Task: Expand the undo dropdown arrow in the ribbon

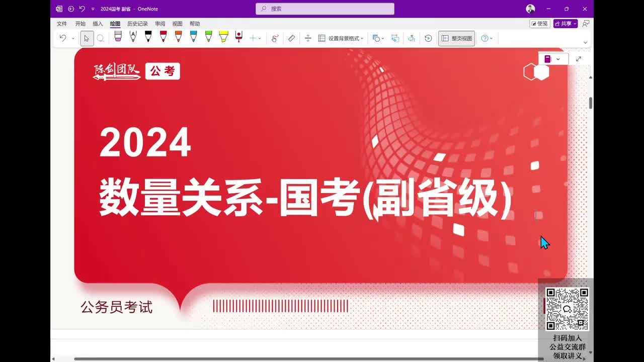Action: [x=73, y=38]
